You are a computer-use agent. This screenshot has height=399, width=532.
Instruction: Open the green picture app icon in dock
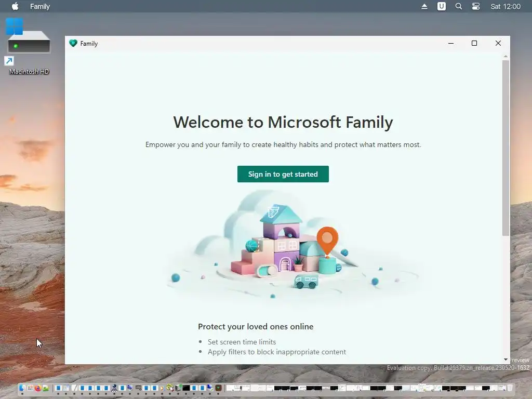tap(46, 388)
